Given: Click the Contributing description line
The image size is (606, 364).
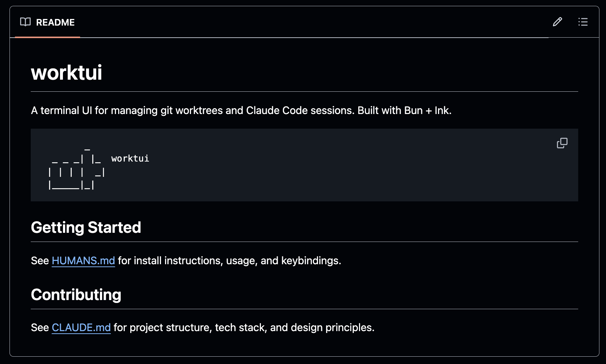Looking at the screenshot, I should tap(202, 327).
